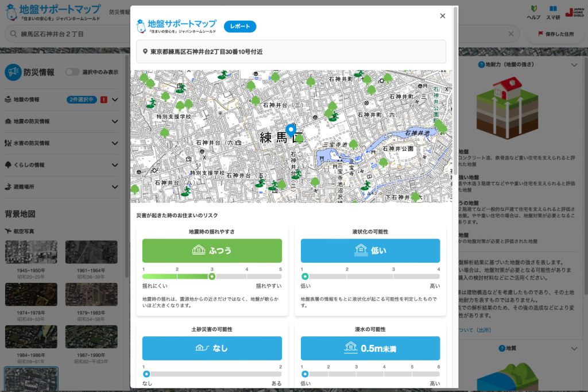
Task: Open the スマ研 book icon
Action: click(x=553, y=10)
